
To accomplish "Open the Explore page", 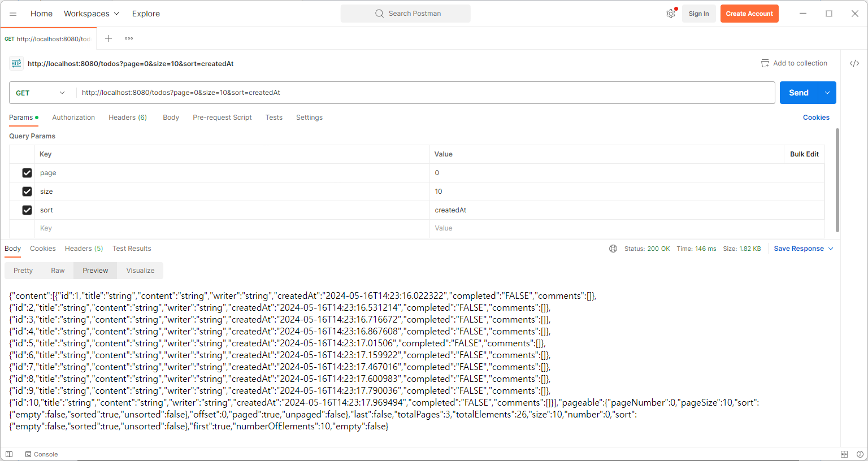I will pos(146,14).
